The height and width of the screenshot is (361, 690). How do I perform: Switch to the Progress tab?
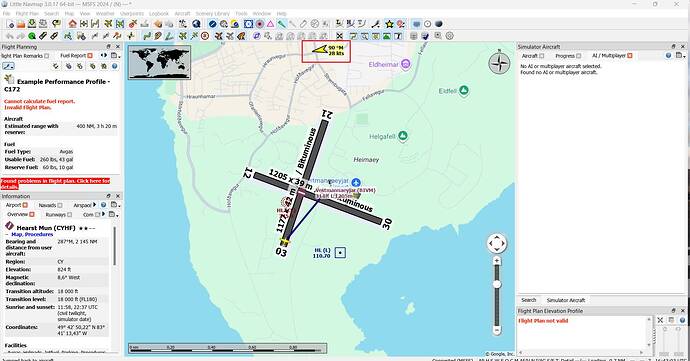point(568,56)
